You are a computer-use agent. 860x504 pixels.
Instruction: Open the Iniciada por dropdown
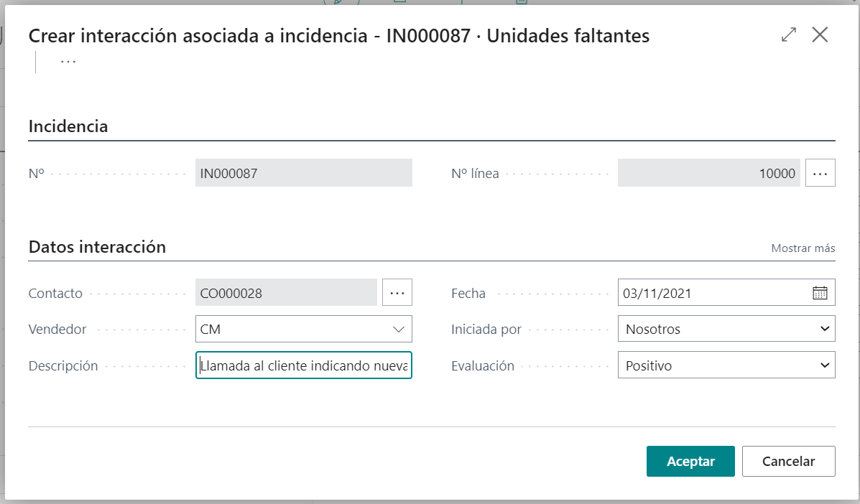click(x=726, y=330)
